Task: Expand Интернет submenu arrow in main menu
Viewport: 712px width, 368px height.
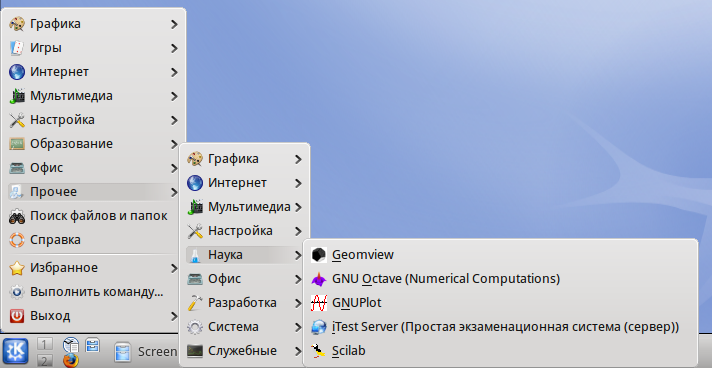Action: point(174,72)
